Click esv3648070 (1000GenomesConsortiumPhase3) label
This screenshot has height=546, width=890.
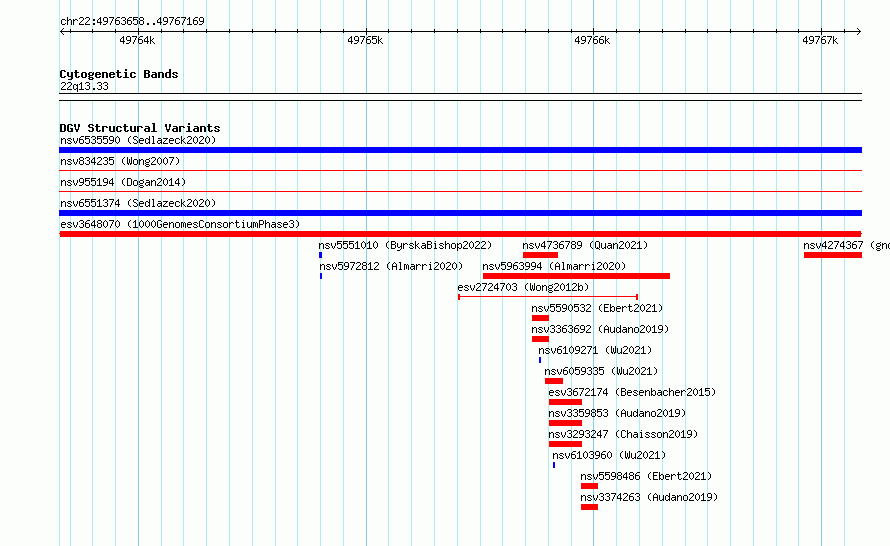[x=180, y=224]
